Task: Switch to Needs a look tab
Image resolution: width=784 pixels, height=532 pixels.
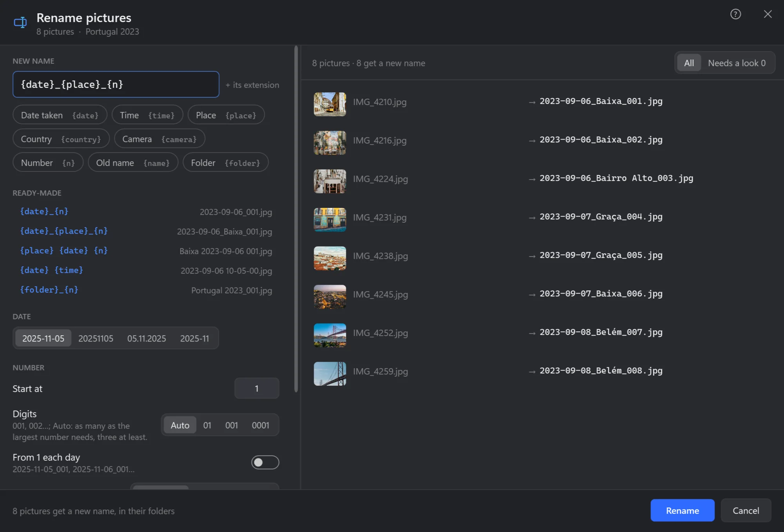Action: pyautogui.click(x=737, y=63)
